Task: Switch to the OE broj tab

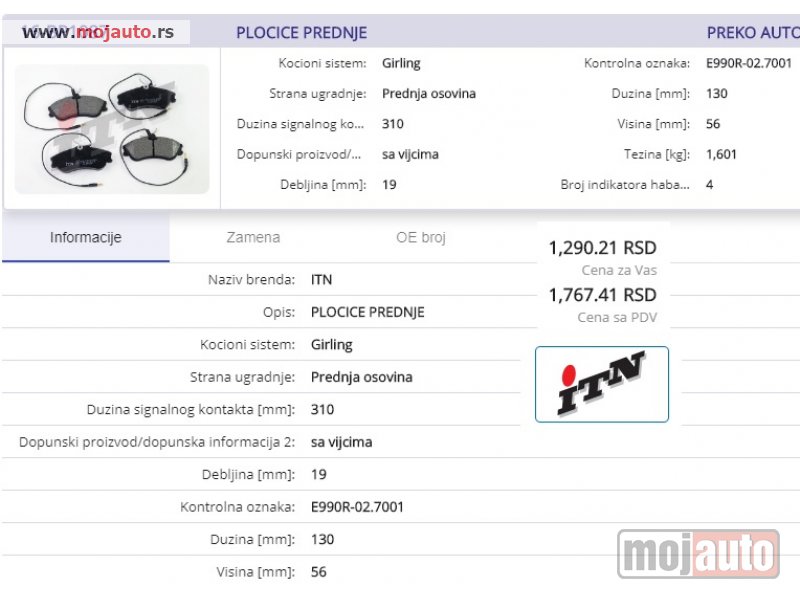Action: point(421,238)
